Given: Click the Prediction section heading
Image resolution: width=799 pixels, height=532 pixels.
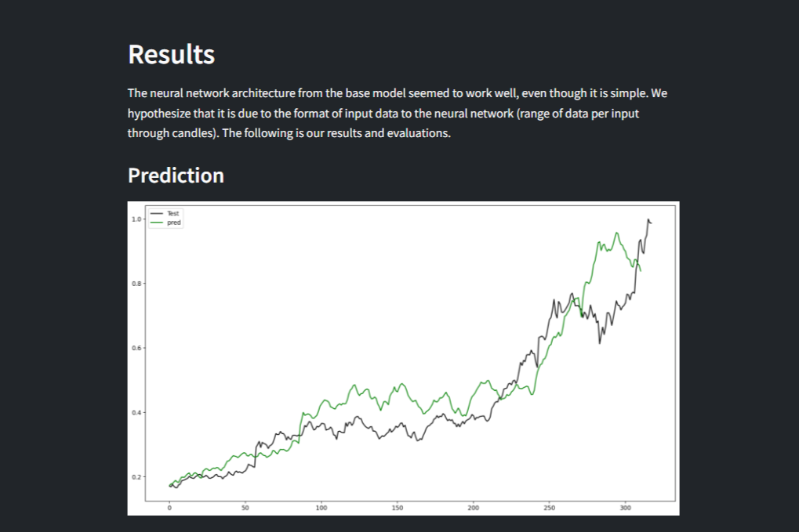Looking at the screenshot, I should pyautogui.click(x=176, y=176).
